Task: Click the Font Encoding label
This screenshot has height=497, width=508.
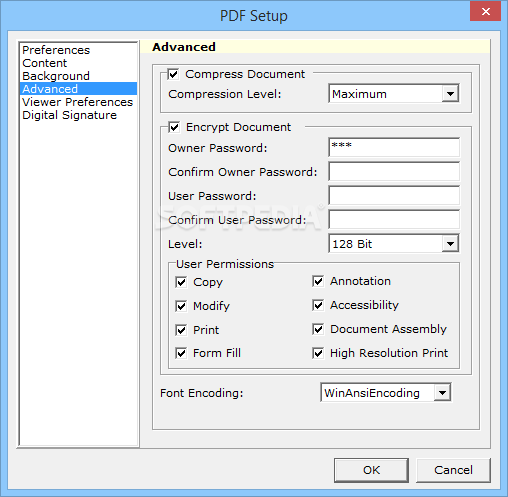Action: click(x=202, y=393)
